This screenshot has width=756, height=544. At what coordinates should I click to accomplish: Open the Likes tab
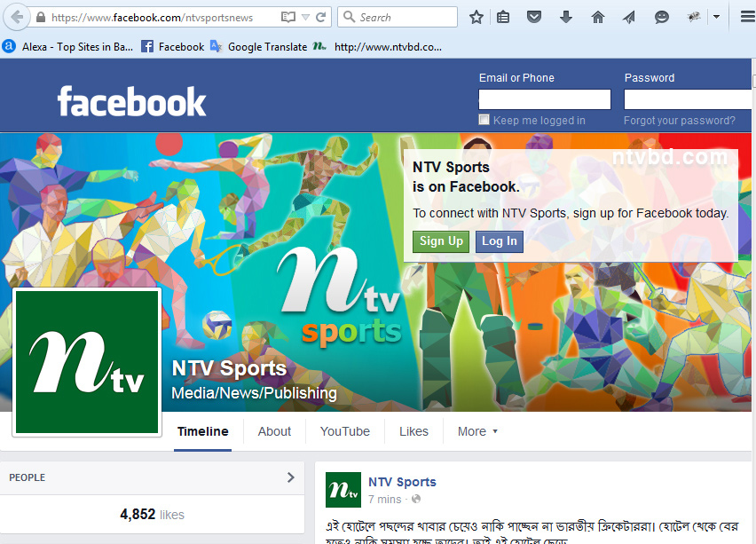coord(413,431)
